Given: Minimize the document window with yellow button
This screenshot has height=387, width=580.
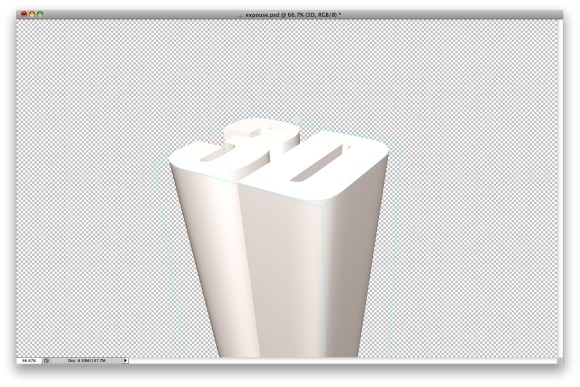Looking at the screenshot, I should tap(32, 14).
